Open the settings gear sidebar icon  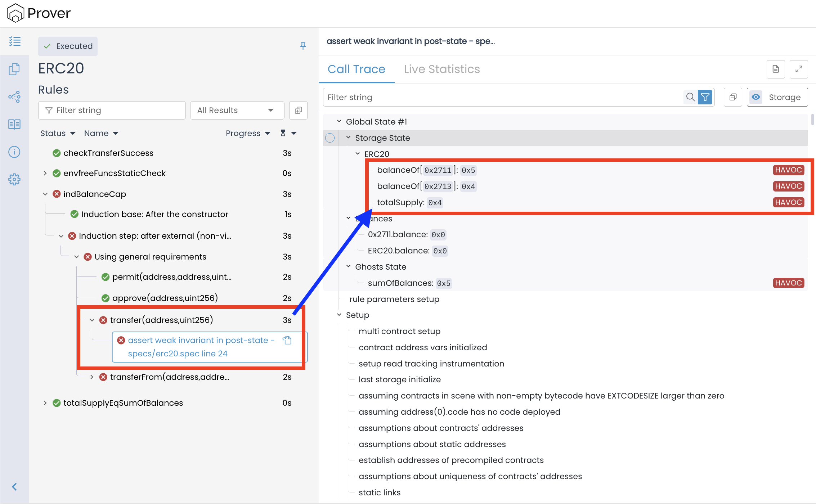(14, 179)
